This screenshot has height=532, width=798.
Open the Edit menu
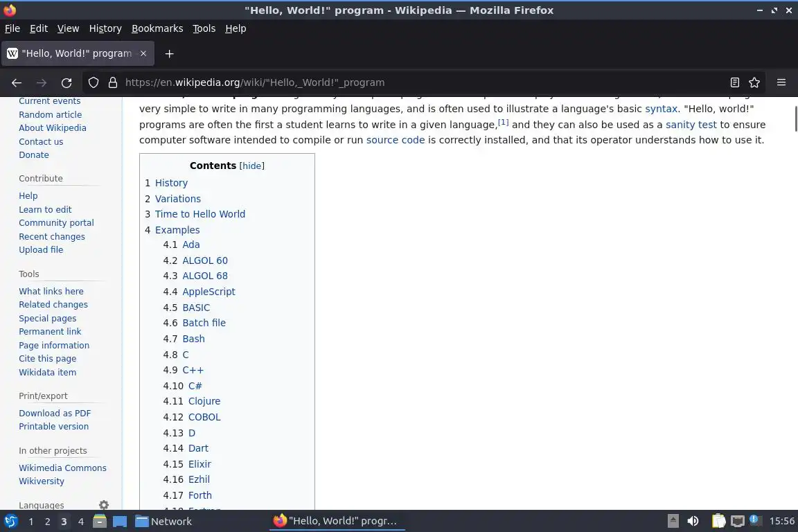(39, 28)
